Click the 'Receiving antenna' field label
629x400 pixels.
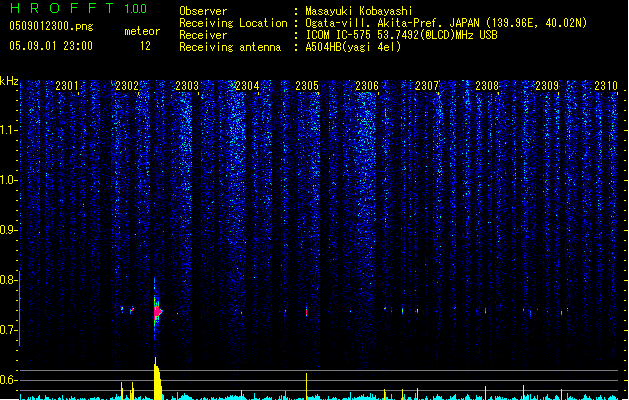pyautogui.click(x=230, y=47)
